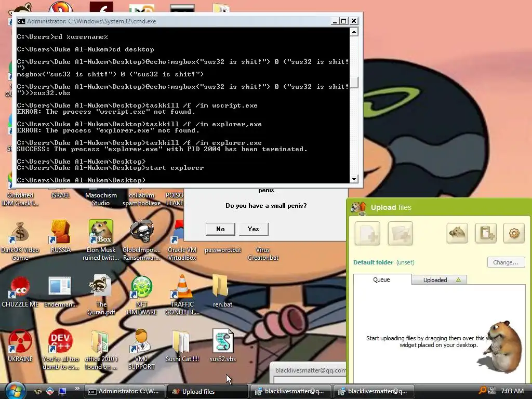
Task: Click the hamster icon button in Upload widget
Action: [457, 233]
